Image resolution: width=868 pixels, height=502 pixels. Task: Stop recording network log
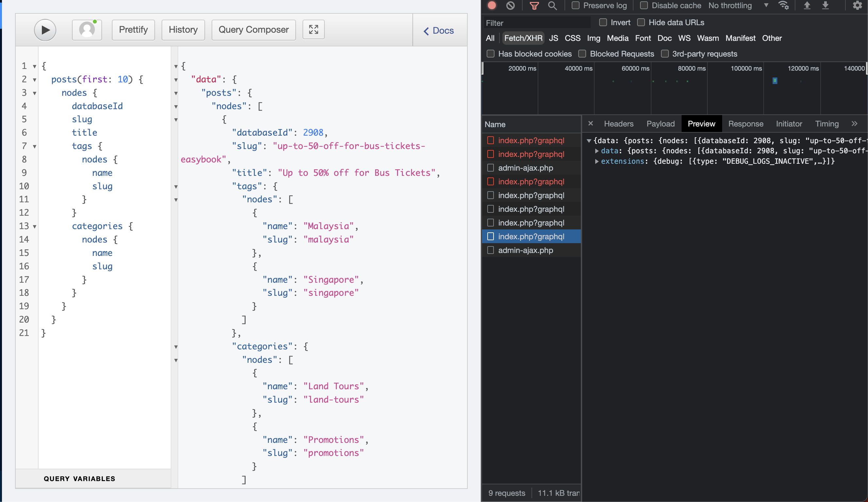[492, 6]
